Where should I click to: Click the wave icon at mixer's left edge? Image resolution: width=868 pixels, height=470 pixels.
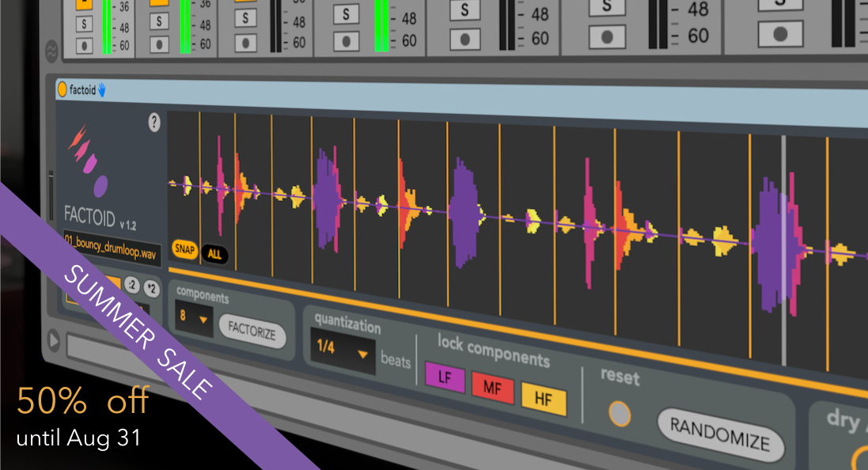click(x=51, y=51)
